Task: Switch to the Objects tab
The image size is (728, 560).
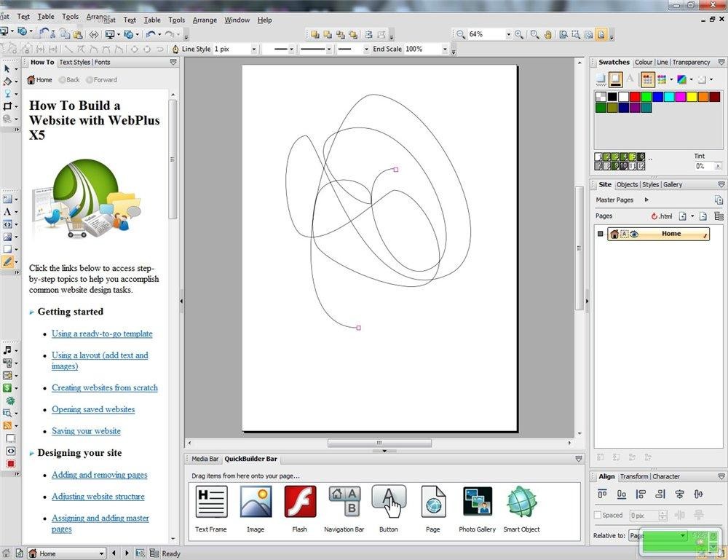Action: coord(627,185)
